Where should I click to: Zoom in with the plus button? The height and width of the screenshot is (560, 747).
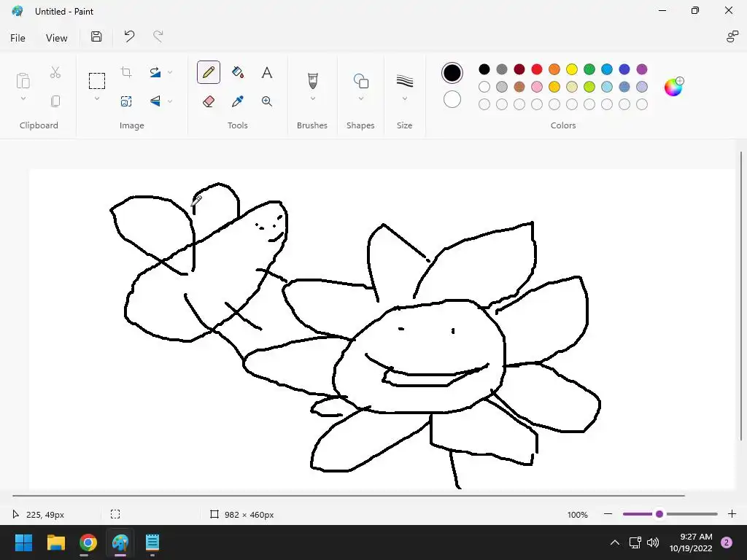coord(732,514)
